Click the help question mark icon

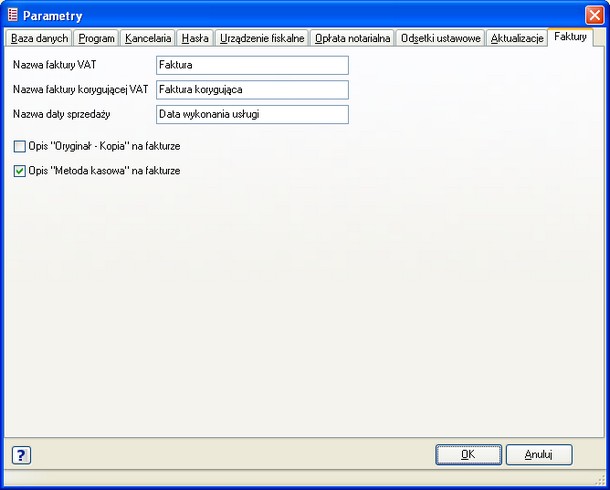coord(21,455)
